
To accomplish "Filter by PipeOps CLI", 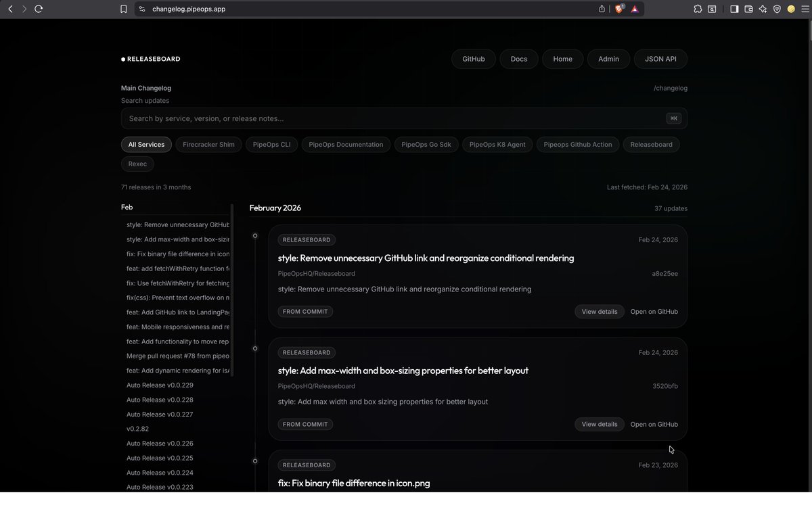I will point(271,144).
